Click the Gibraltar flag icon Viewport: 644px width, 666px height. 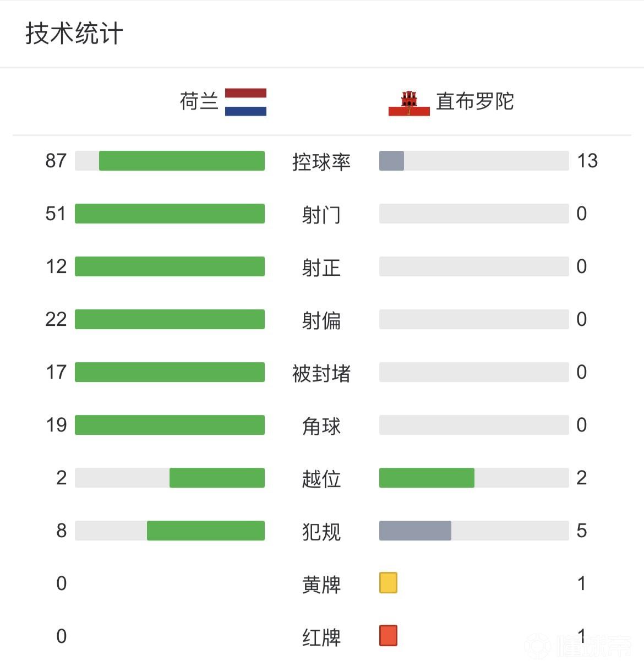point(409,103)
